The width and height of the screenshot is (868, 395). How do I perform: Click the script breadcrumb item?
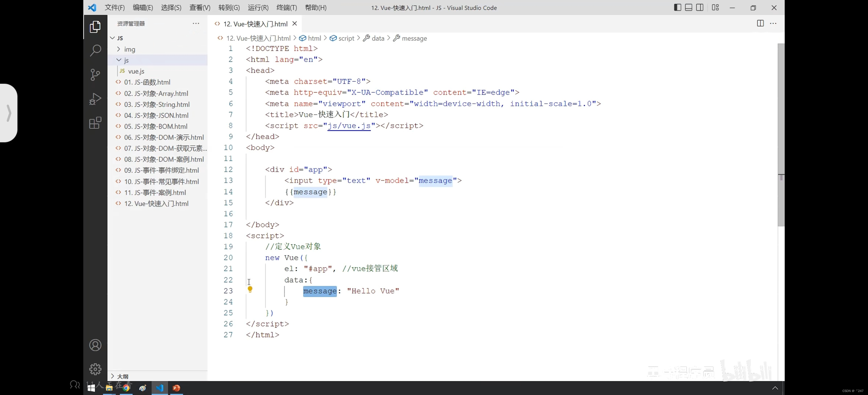(x=342, y=38)
